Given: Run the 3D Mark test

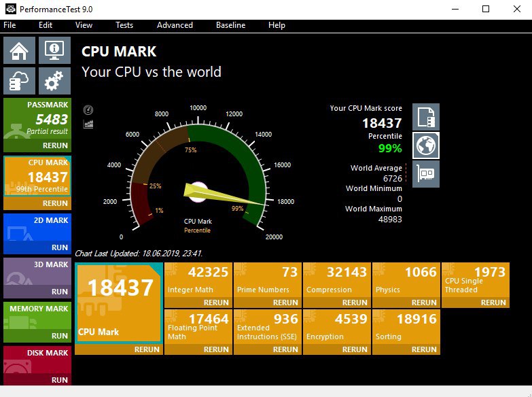Looking at the screenshot, I should point(37,292).
